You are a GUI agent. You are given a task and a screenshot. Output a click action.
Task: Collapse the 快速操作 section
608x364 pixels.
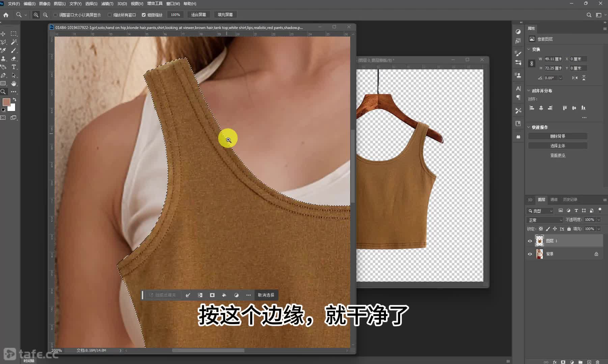[529, 127]
